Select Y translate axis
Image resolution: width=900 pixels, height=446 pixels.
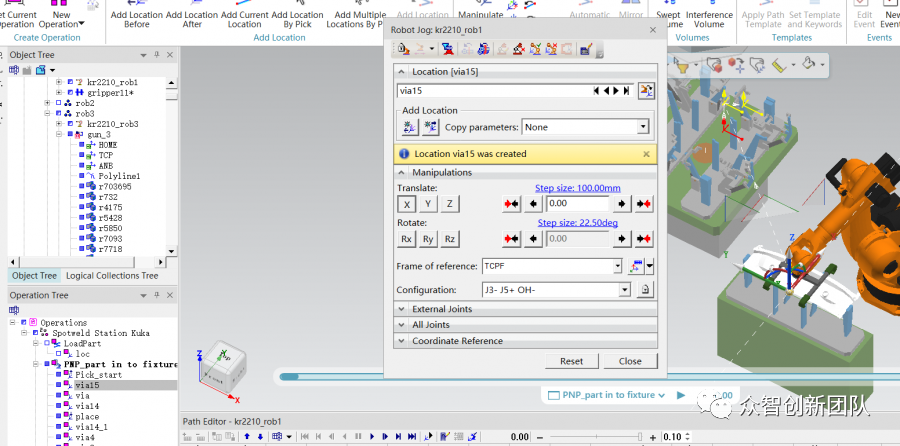(x=428, y=204)
